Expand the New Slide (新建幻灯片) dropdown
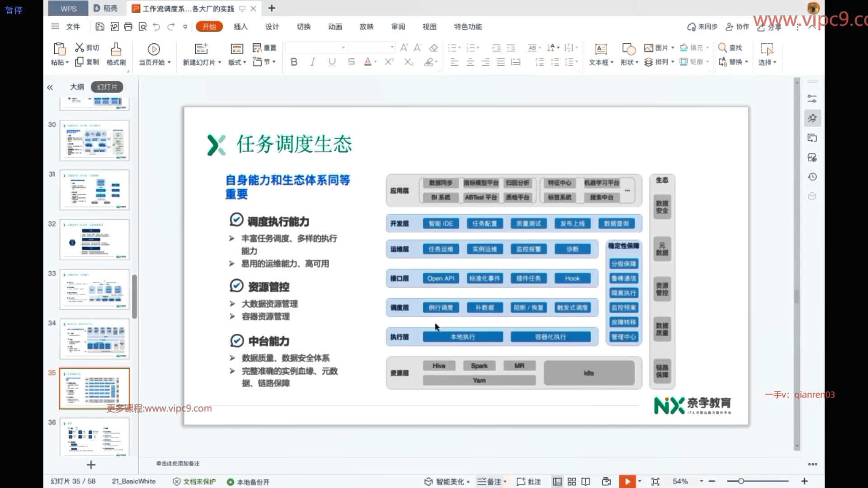Image resolution: width=868 pixels, height=488 pixels. point(220,62)
